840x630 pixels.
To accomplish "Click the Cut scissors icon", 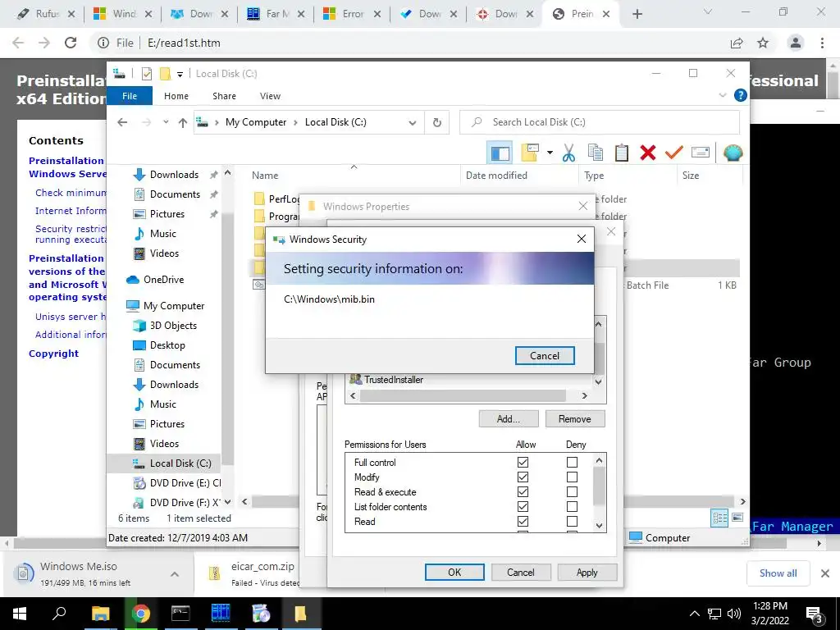I will point(569,153).
